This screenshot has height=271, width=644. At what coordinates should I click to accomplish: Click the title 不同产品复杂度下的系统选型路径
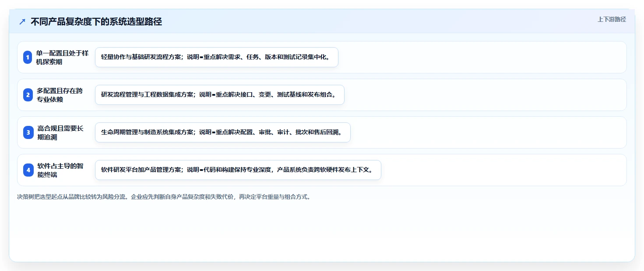pyautogui.click(x=96, y=22)
